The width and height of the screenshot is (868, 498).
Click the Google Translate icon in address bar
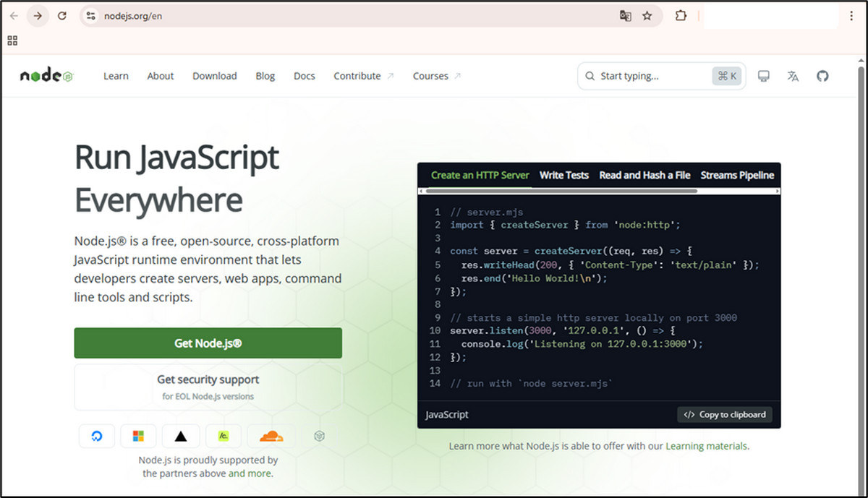625,15
